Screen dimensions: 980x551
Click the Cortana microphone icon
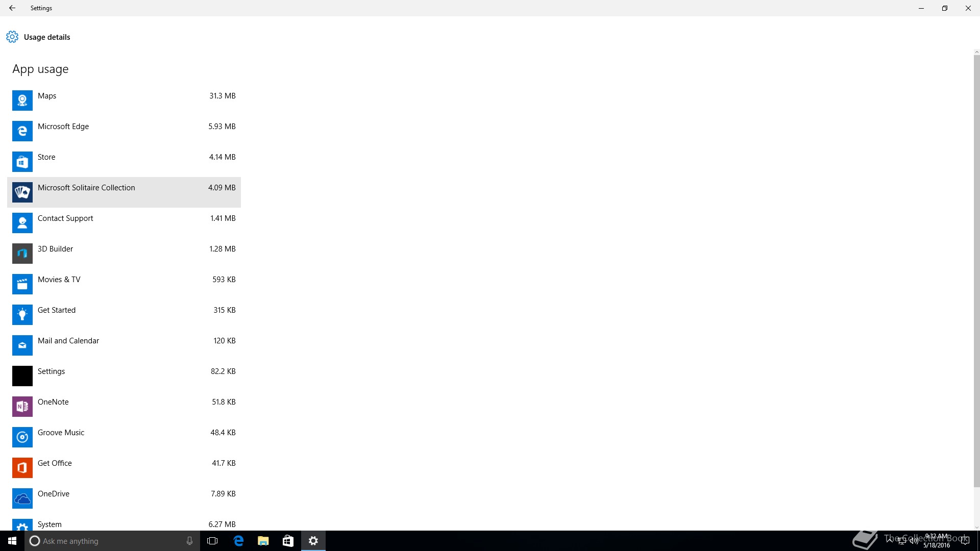click(189, 541)
